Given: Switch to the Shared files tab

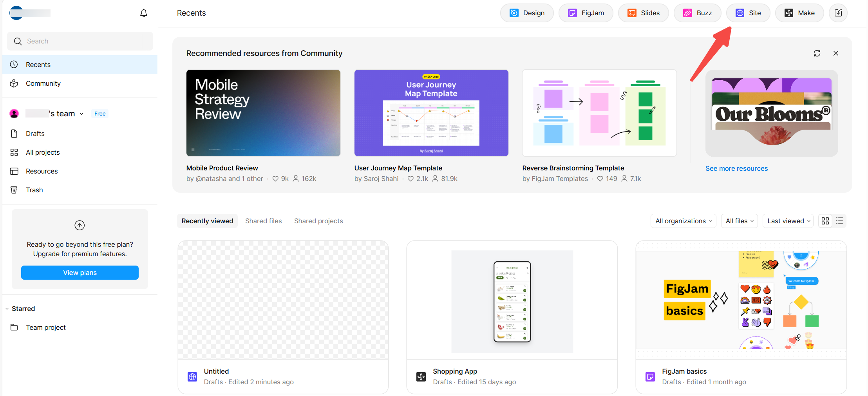Looking at the screenshot, I should coord(263,221).
